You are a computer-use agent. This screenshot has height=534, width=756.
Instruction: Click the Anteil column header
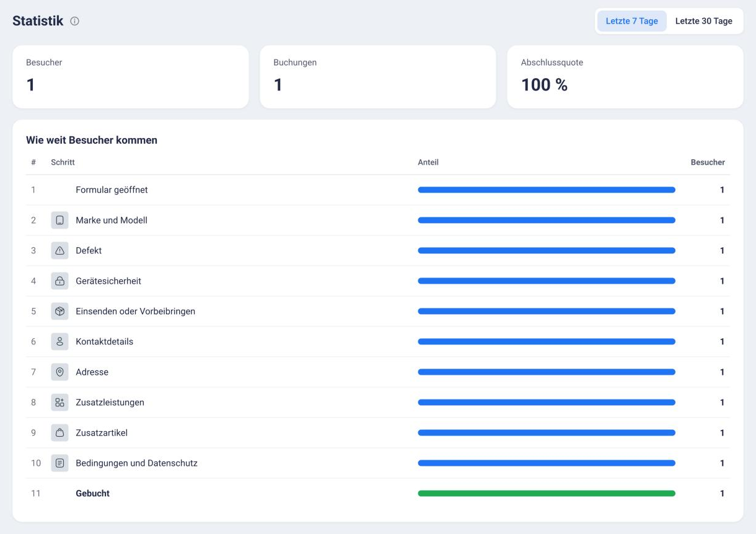coord(428,162)
